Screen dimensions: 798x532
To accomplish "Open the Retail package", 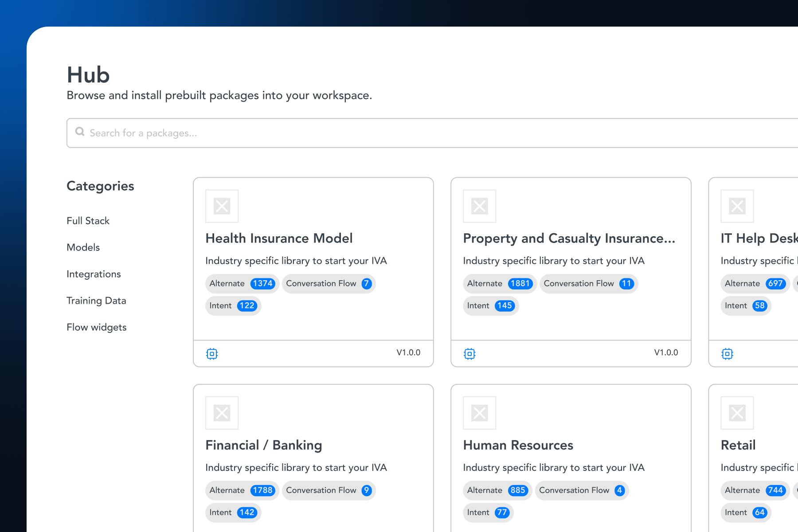I will coord(738,445).
